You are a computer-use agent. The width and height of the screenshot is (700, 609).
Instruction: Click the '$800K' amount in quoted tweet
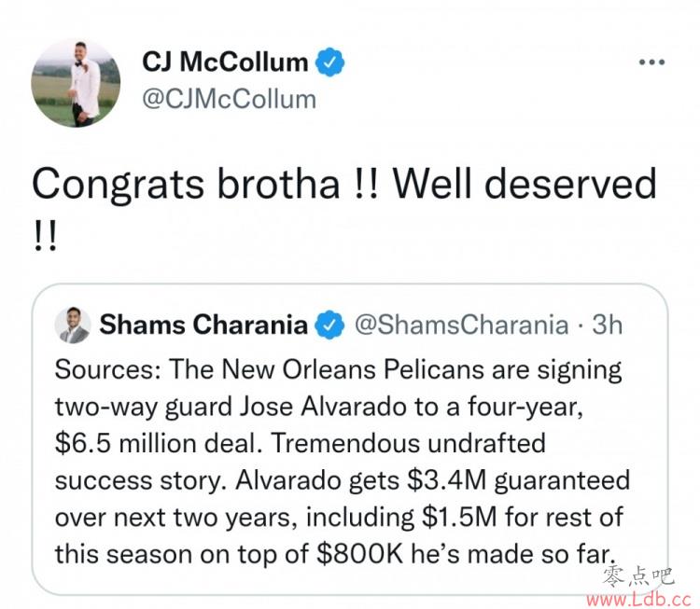pos(359,554)
